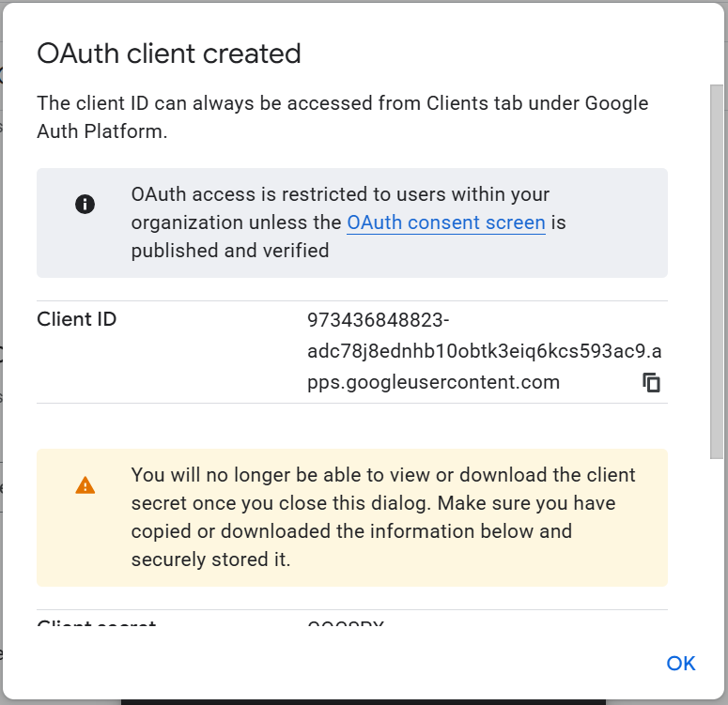Screen dimensions: 728x705
Task: Click the "Client ID" field label
Action: pos(77,319)
